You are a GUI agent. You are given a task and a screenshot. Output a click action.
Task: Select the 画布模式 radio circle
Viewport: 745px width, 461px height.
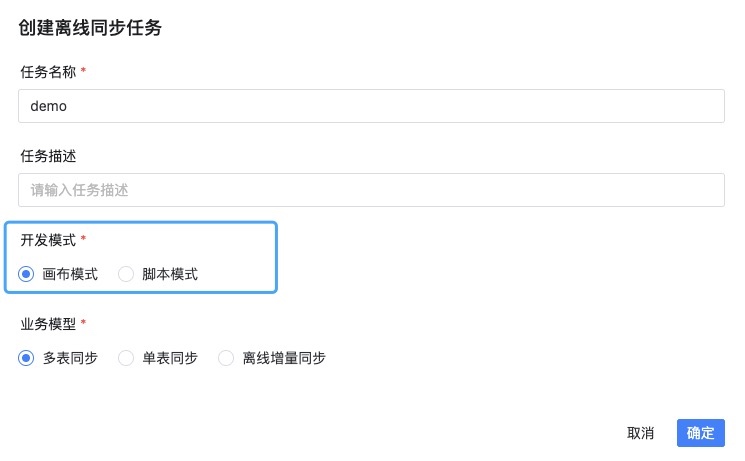(x=26, y=274)
